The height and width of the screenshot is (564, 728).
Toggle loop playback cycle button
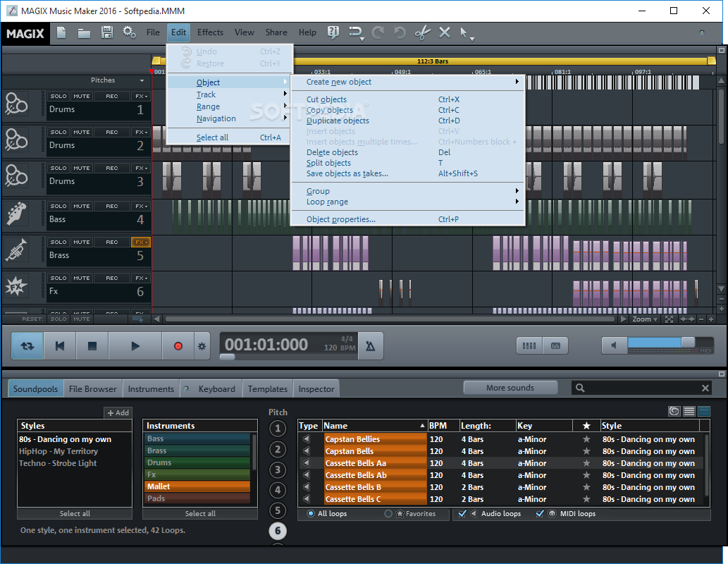point(27,346)
